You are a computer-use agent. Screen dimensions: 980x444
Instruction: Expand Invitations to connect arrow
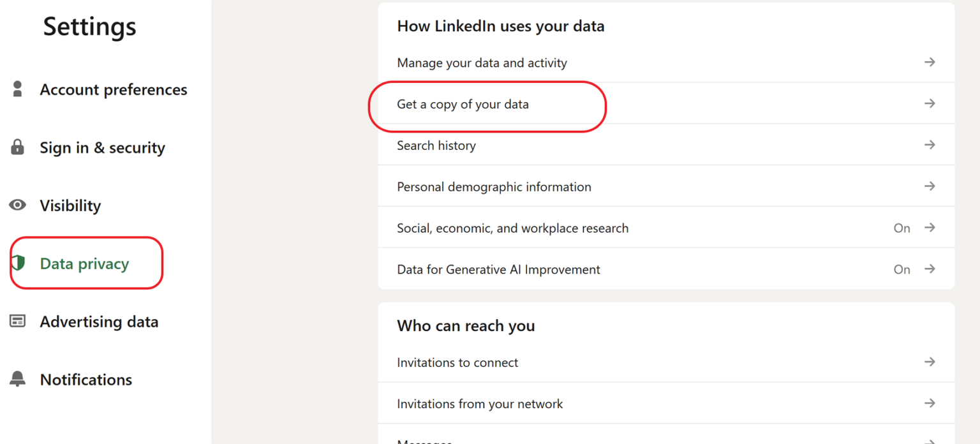pos(930,362)
